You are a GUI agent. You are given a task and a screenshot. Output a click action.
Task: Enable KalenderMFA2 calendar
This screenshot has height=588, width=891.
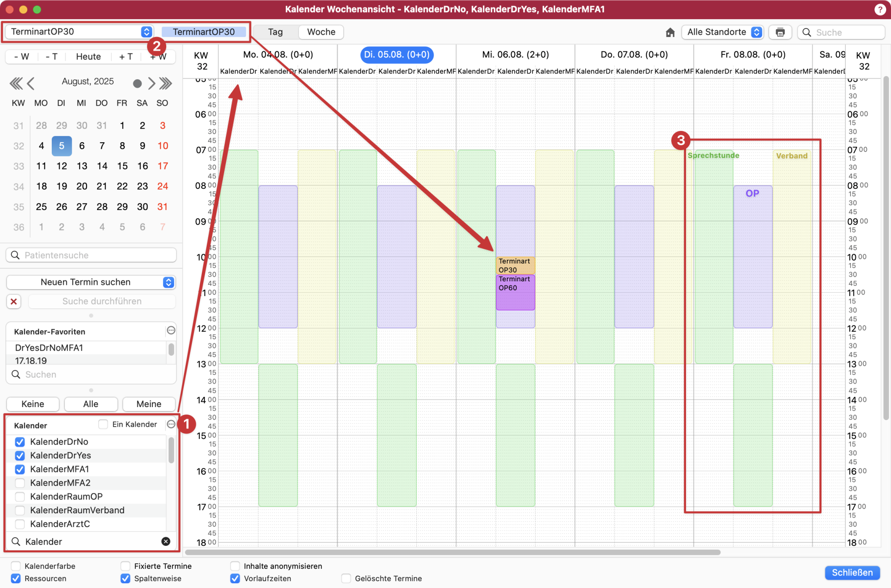20,483
